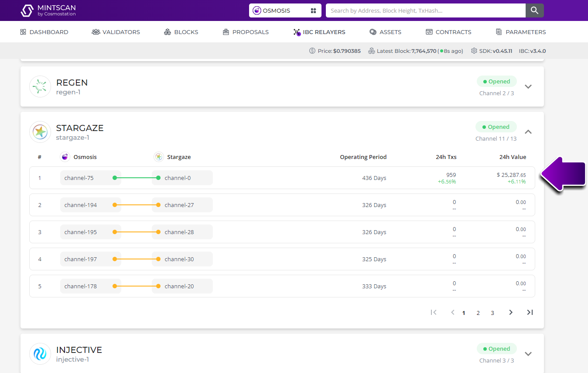Viewport: 588px width, 373px height.
Task: Click the SDK gear icon
Action: (x=474, y=51)
